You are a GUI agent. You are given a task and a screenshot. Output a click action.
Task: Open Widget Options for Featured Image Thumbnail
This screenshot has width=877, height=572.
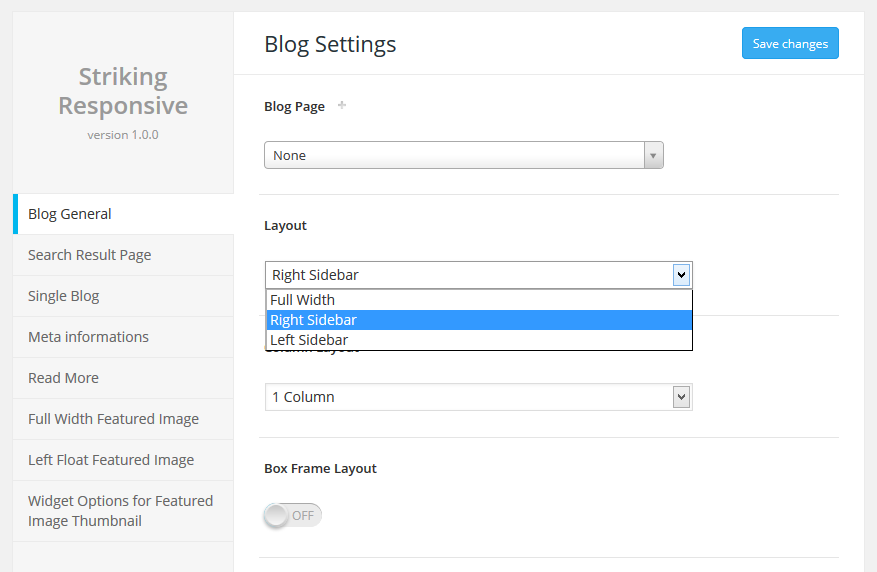click(x=120, y=511)
